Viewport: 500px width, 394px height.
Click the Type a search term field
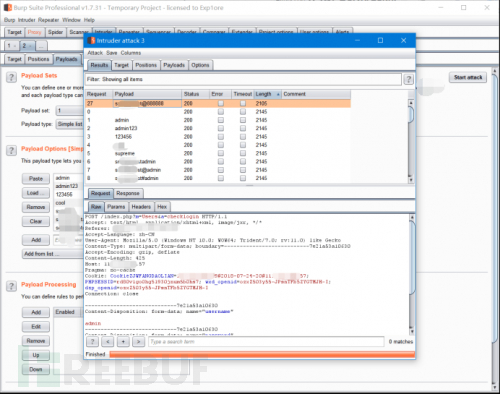coord(266,342)
